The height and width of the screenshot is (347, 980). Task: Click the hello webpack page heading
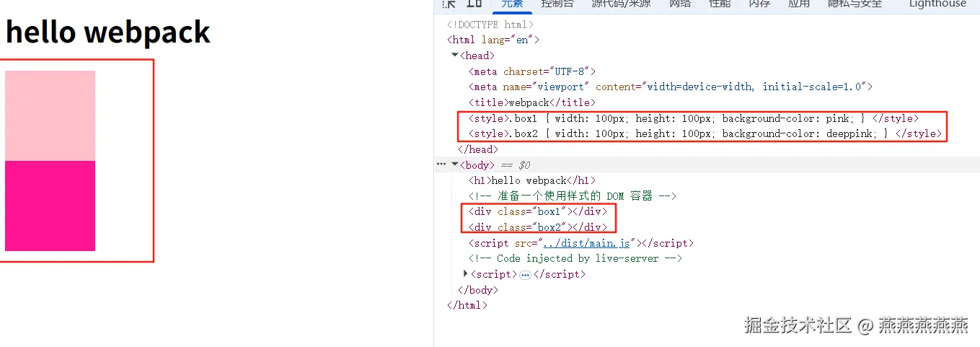[108, 32]
